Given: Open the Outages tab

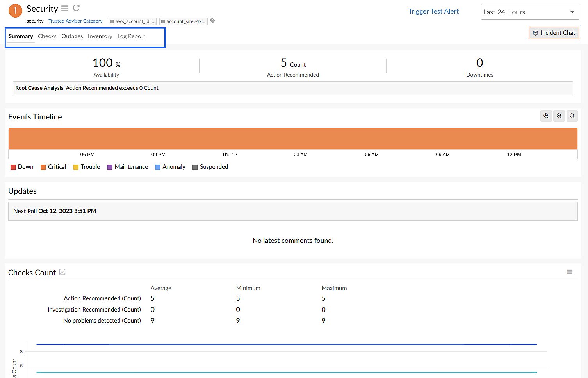Looking at the screenshot, I should [x=72, y=36].
